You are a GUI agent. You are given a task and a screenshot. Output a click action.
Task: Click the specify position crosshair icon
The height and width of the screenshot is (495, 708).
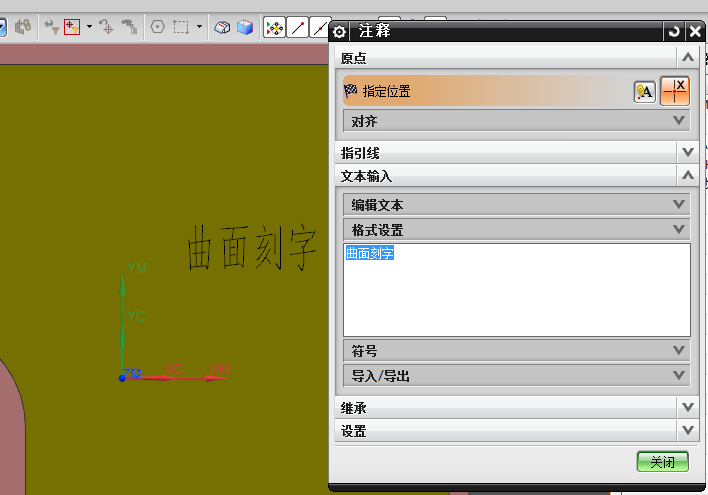click(x=676, y=91)
